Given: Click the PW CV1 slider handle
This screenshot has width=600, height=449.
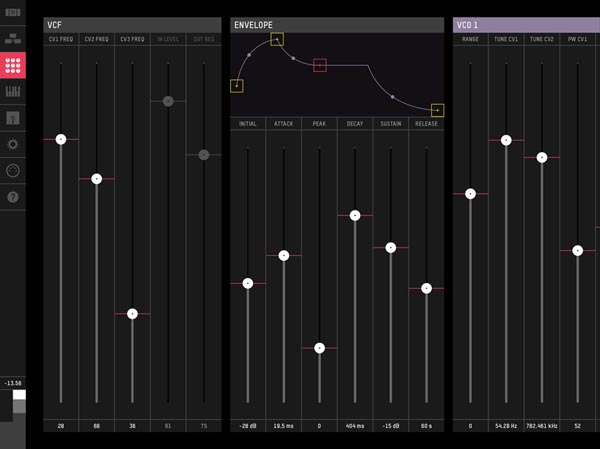Looking at the screenshot, I should point(577,251).
